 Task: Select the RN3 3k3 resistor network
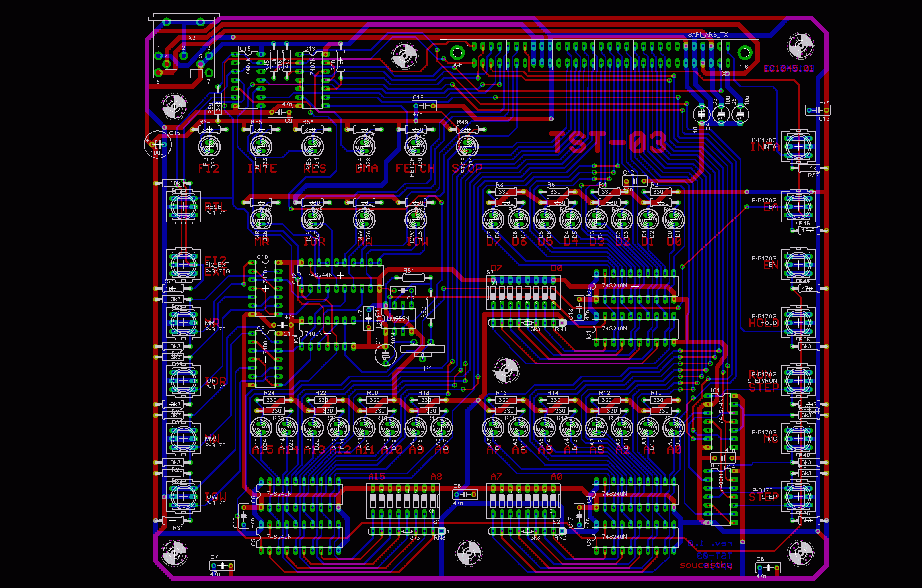408,531
